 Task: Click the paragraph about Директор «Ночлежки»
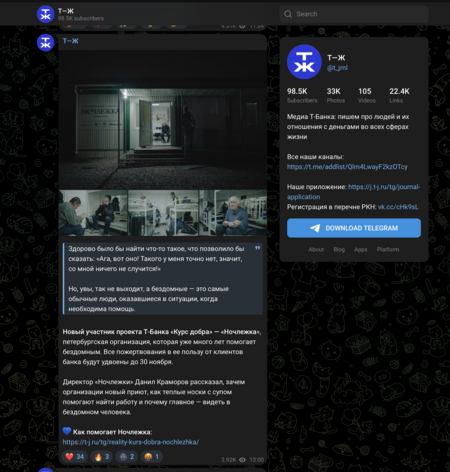click(154, 397)
